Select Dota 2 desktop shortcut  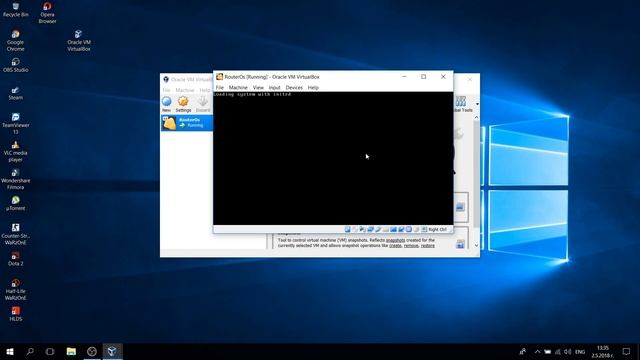[x=16, y=259]
